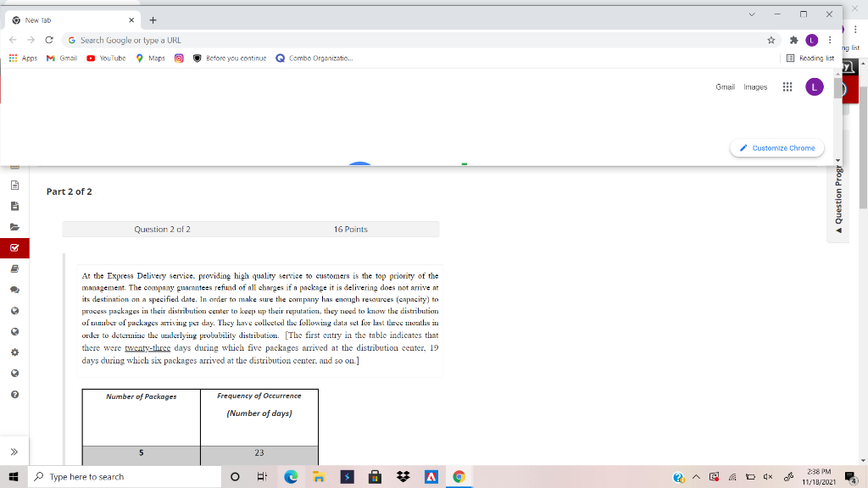
Task: Expand the Question Progress panel
Action: [x=838, y=197]
